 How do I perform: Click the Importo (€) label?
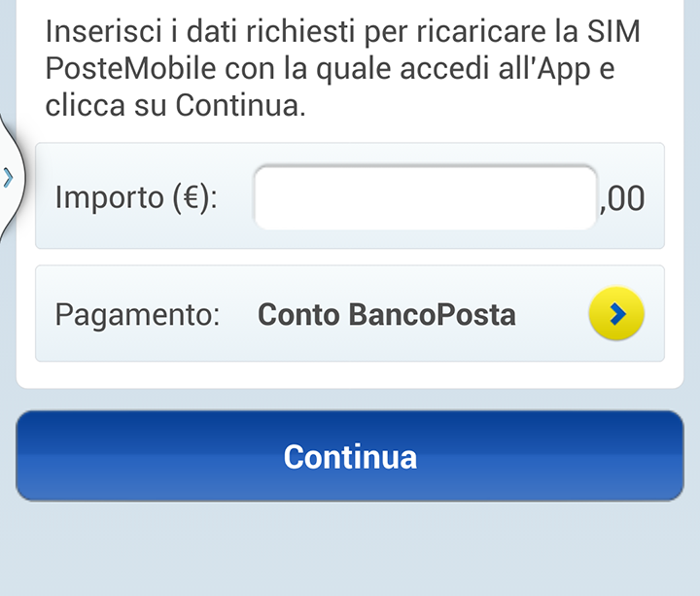click(136, 197)
